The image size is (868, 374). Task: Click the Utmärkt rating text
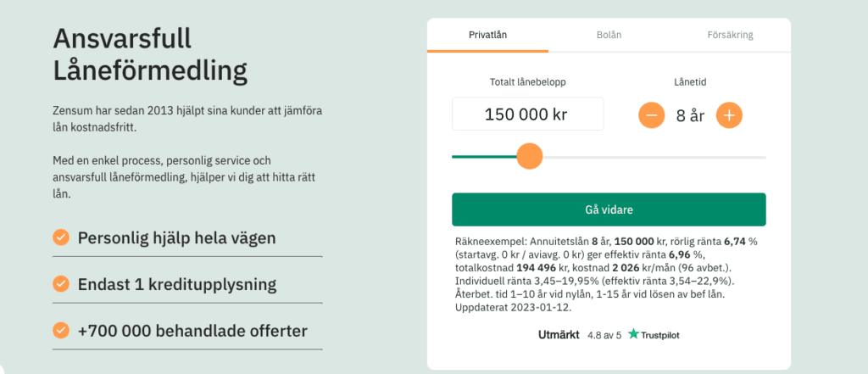[559, 335]
